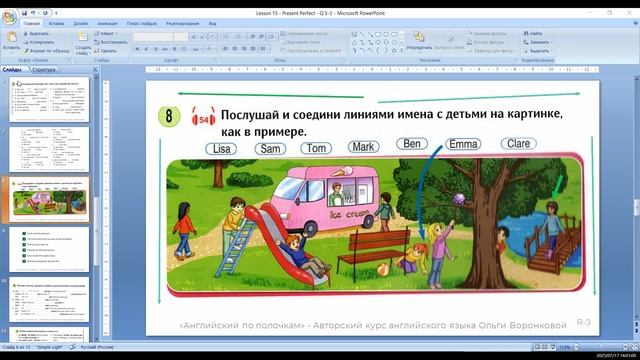Increase font size button
This screenshot has height=360, width=640.
[194, 37]
